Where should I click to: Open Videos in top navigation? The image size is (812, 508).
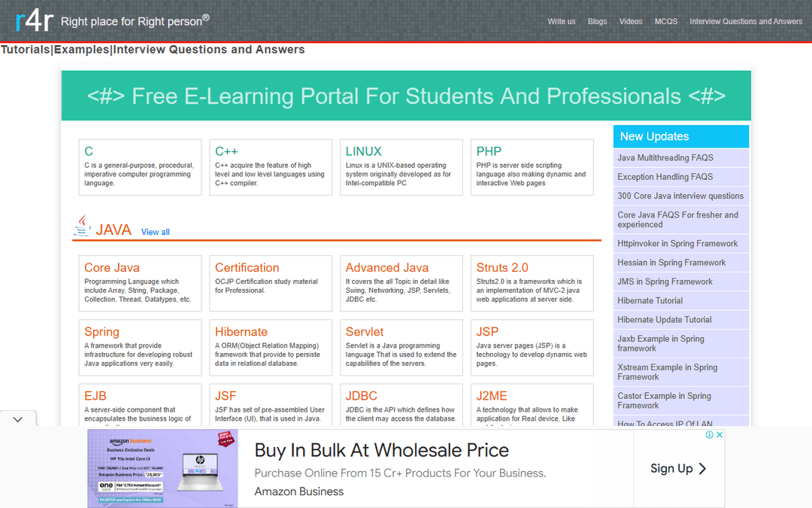point(631,21)
